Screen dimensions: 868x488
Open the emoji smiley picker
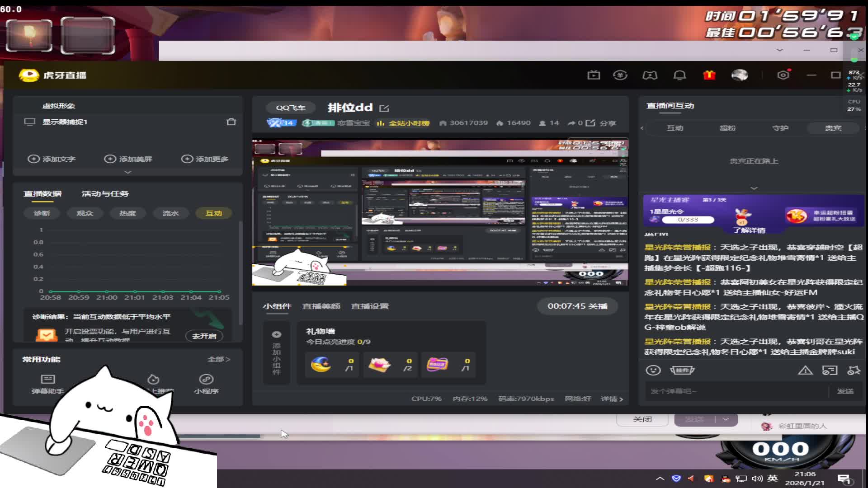pos(653,370)
